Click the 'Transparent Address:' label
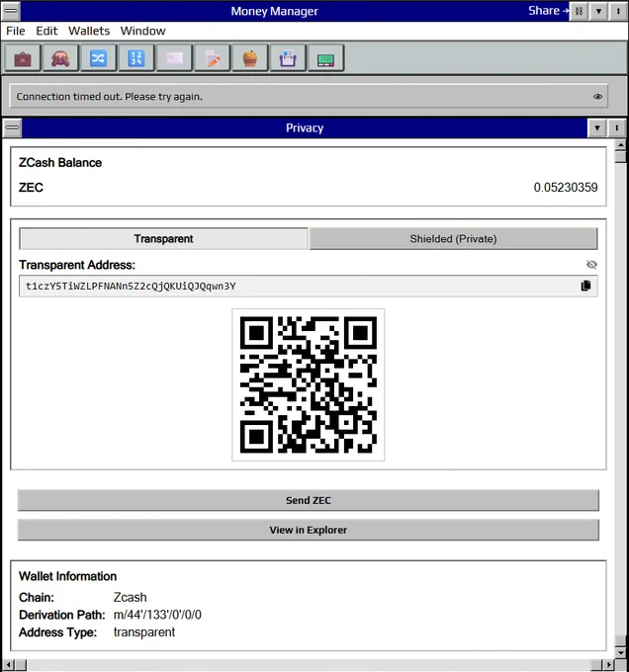This screenshot has width=629, height=672. point(77,265)
